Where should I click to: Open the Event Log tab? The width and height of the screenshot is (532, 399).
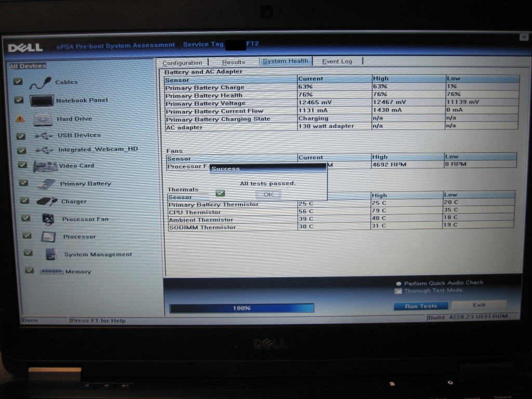(x=337, y=61)
